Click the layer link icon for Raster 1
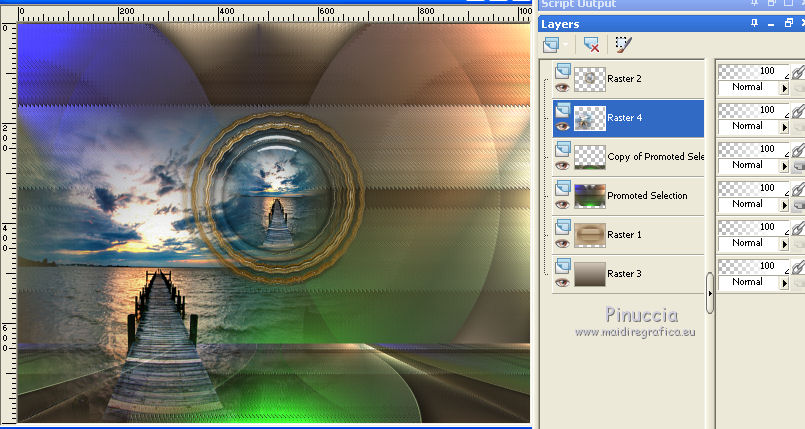The width and height of the screenshot is (805, 429). click(798, 228)
